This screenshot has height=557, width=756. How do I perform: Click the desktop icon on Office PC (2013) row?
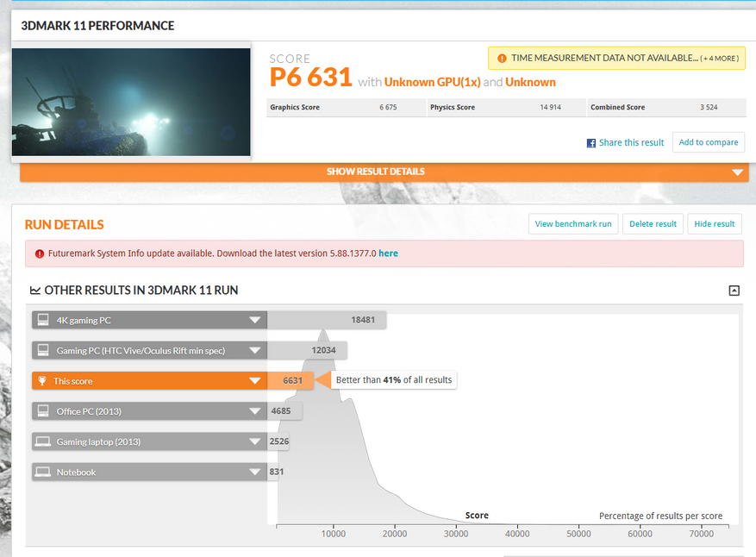(43, 411)
